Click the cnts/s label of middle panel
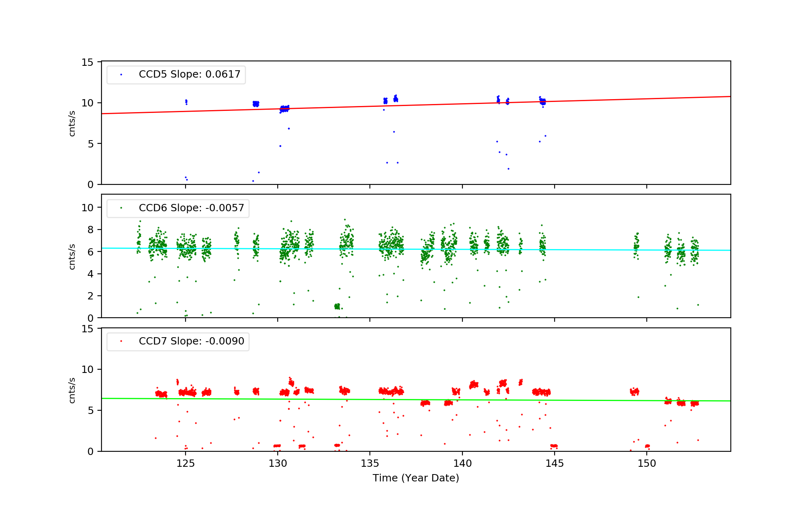The image size is (812, 507). tap(72, 257)
